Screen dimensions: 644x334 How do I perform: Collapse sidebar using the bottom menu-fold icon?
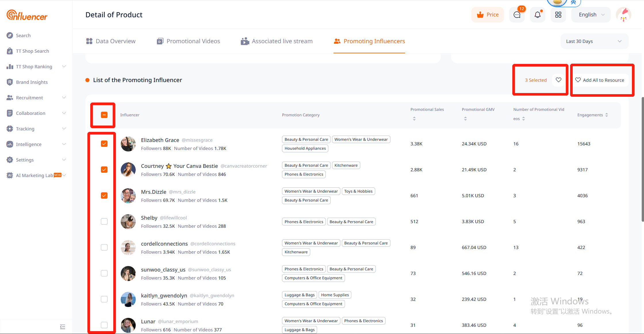(62, 327)
